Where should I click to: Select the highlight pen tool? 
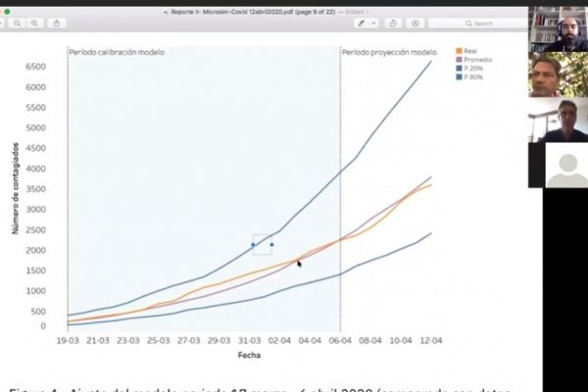point(361,24)
